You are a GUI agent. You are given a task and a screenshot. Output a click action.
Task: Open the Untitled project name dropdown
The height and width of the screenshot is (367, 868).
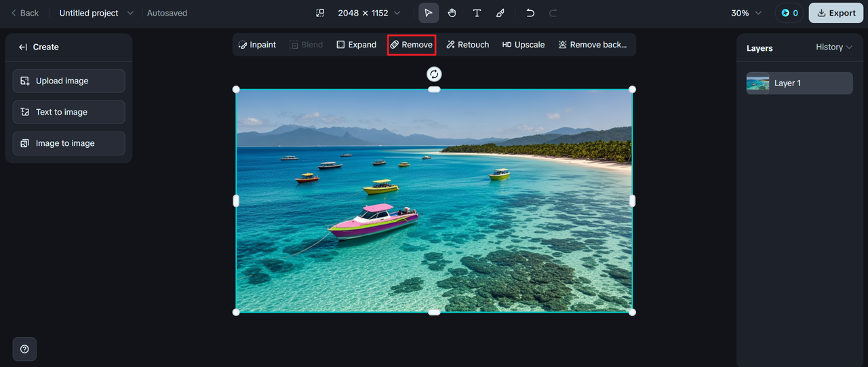click(96, 13)
